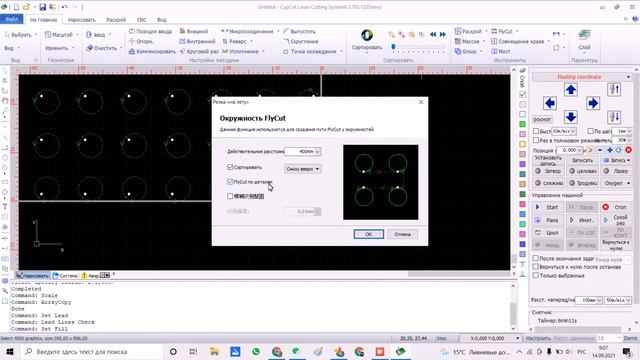
Task: Click the Undo icon in title bar
Action: coord(64,7)
